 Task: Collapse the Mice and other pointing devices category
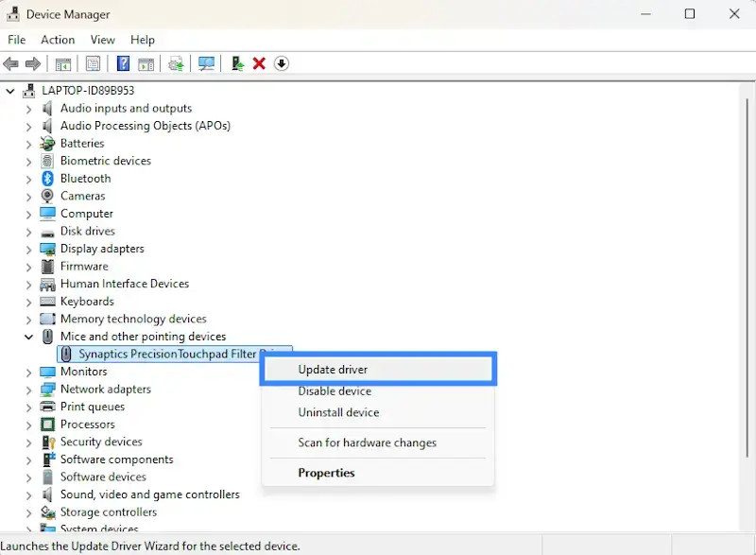point(28,336)
